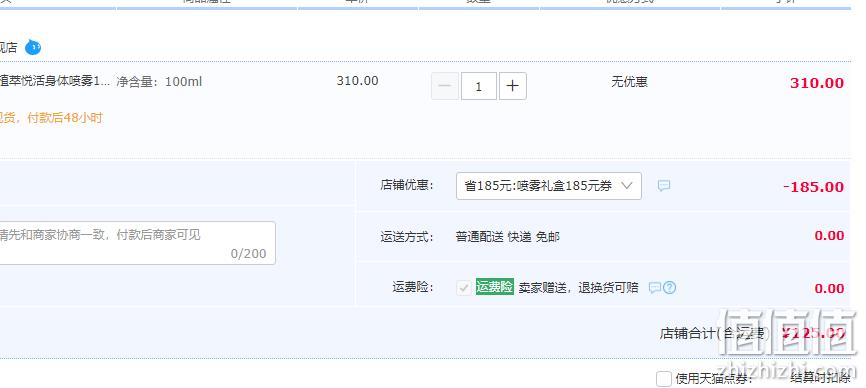
Task: Click the 普通配送 快递 免邮 shipping text
Action: click(508, 237)
